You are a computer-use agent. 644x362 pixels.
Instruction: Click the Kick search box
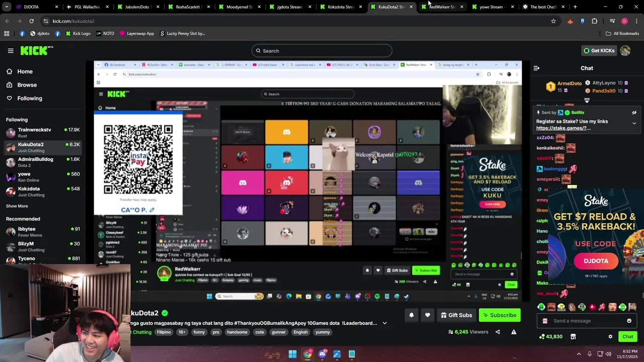tap(322, 51)
